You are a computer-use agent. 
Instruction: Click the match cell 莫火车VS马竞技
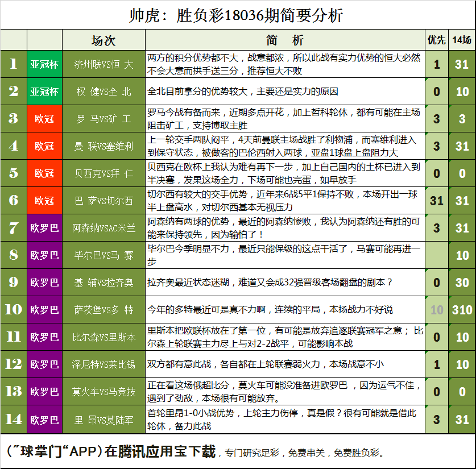click(x=104, y=392)
